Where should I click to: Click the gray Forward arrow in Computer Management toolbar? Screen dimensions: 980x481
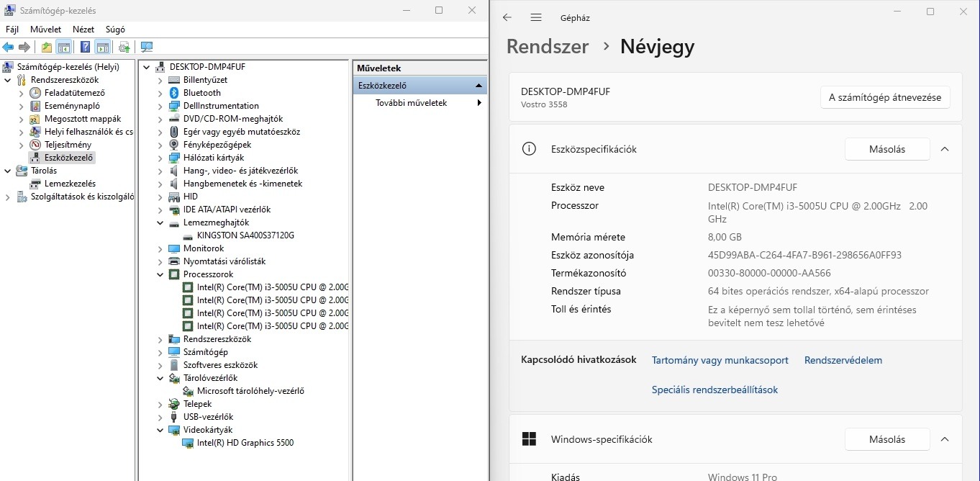pyautogui.click(x=24, y=48)
